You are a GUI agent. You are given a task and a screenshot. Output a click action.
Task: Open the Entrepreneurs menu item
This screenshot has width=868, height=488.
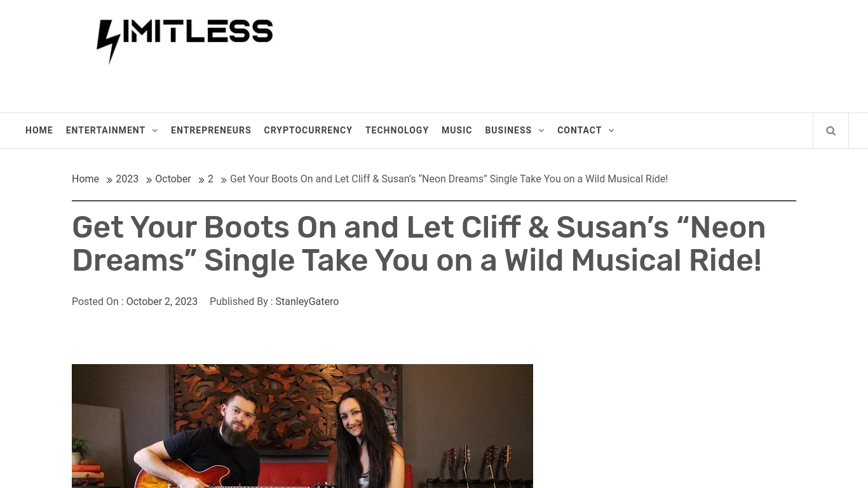tap(211, 130)
